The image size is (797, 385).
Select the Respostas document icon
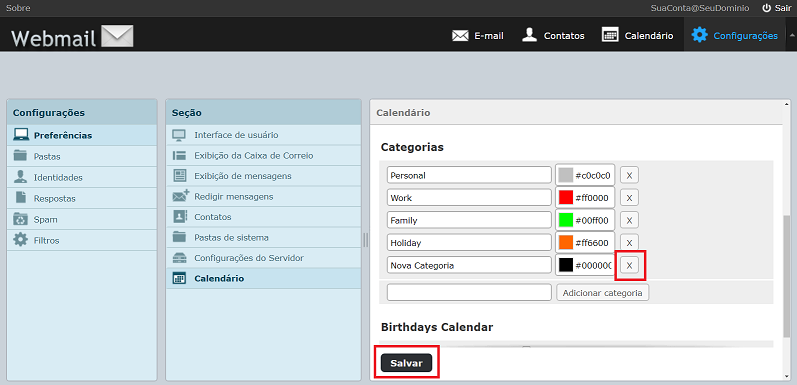click(x=20, y=198)
